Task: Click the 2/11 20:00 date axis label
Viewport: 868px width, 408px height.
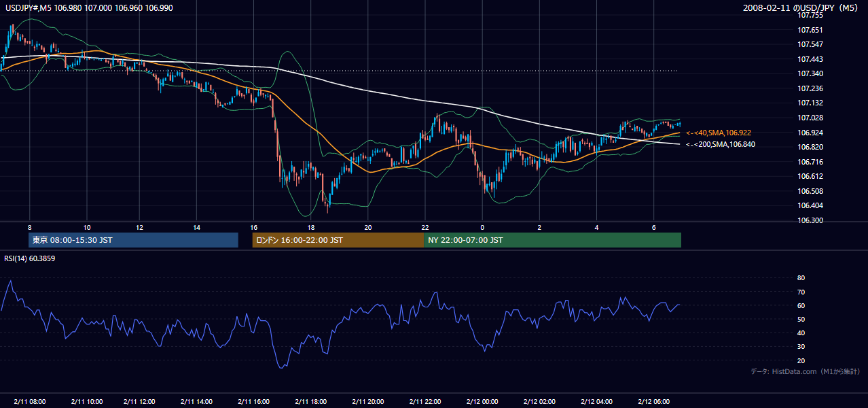Action: point(369,402)
